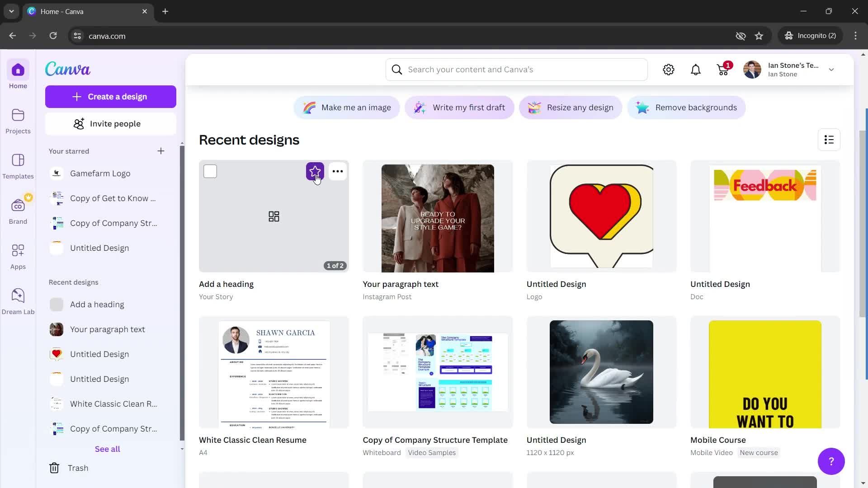The image size is (868, 488).
Task: Open the Gamefarm Logo recent design
Action: (100, 173)
